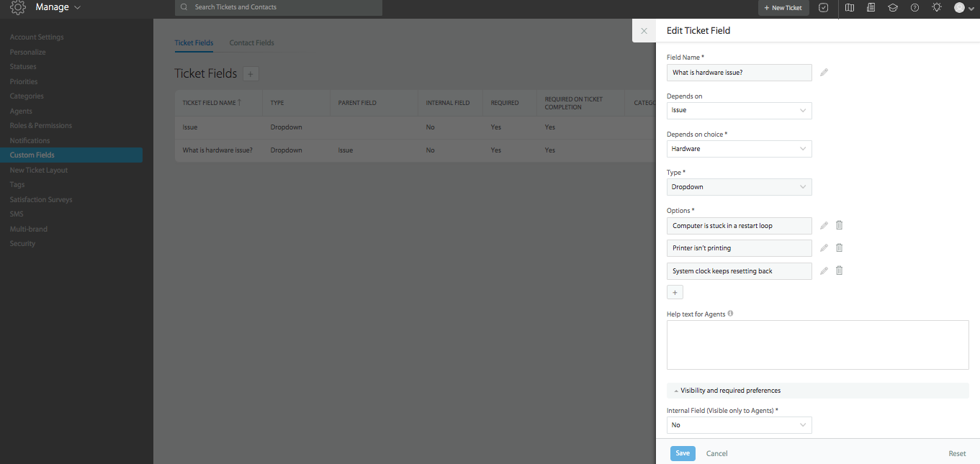The height and width of the screenshot is (464, 980).
Task: Switch to the Contact Fields tab
Action: pyautogui.click(x=251, y=43)
